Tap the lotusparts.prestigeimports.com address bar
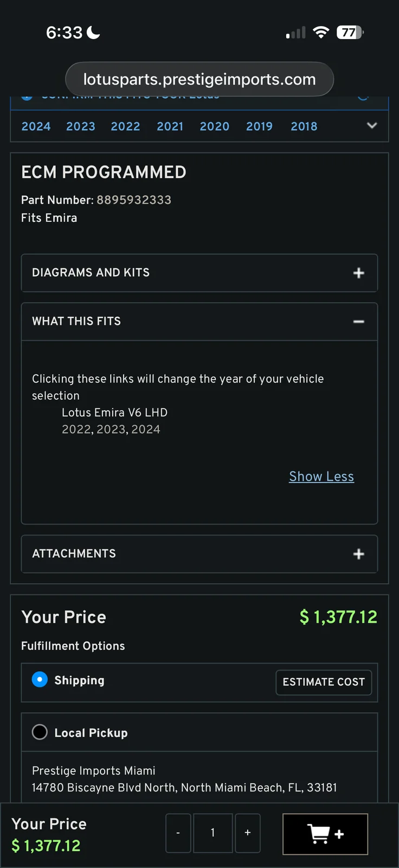Viewport: 399px width, 868px height. (x=199, y=79)
